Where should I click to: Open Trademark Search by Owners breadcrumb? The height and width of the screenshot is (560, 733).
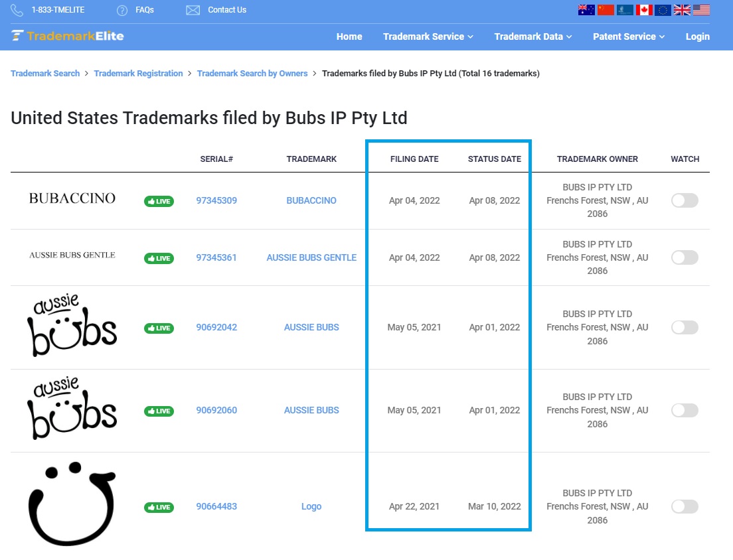click(252, 74)
